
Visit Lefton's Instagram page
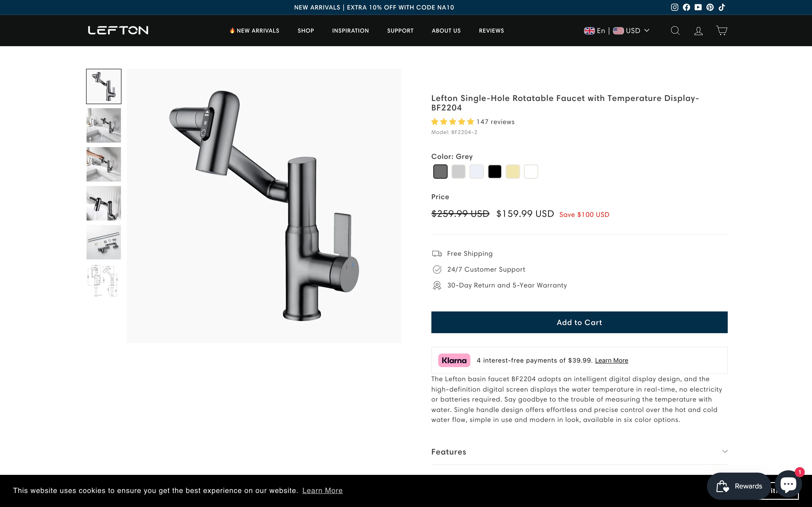pyautogui.click(x=675, y=7)
